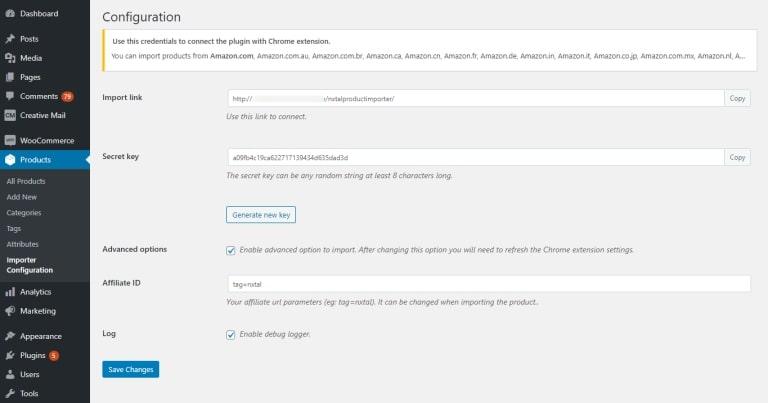The height and width of the screenshot is (403, 768).
Task: Click the Advanced options label
Action: [x=135, y=249]
